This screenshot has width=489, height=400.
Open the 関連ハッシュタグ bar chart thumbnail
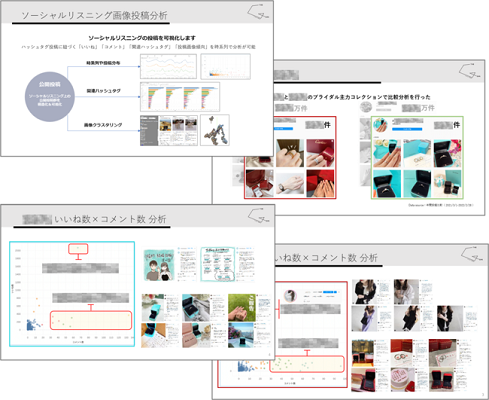[x=180, y=97]
